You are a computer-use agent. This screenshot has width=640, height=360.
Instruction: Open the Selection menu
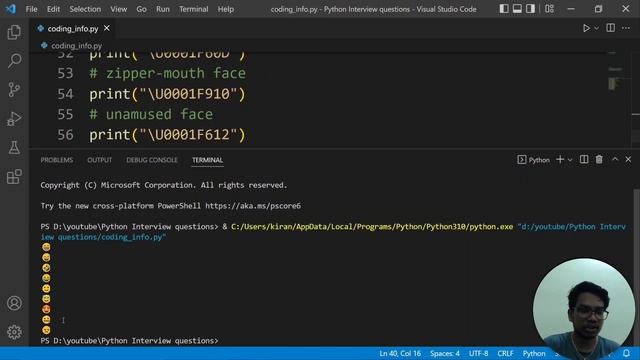[85, 9]
